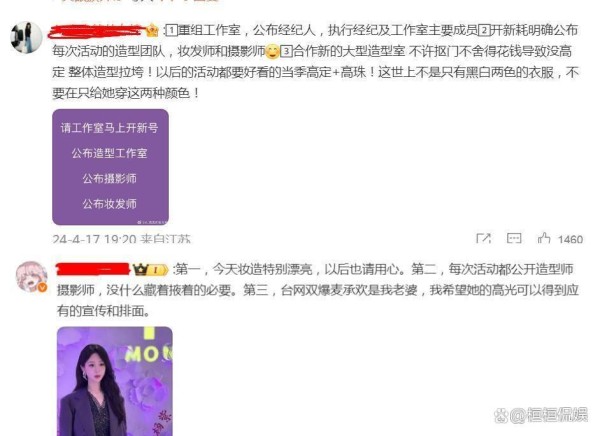Open the purple 请工作室马上开新号 image
The height and width of the screenshot is (436, 600).
[110, 167]
